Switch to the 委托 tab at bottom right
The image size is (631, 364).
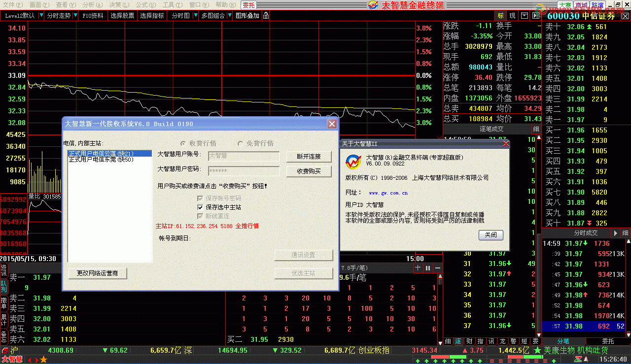pyautogui.click(x=608, y=341)
